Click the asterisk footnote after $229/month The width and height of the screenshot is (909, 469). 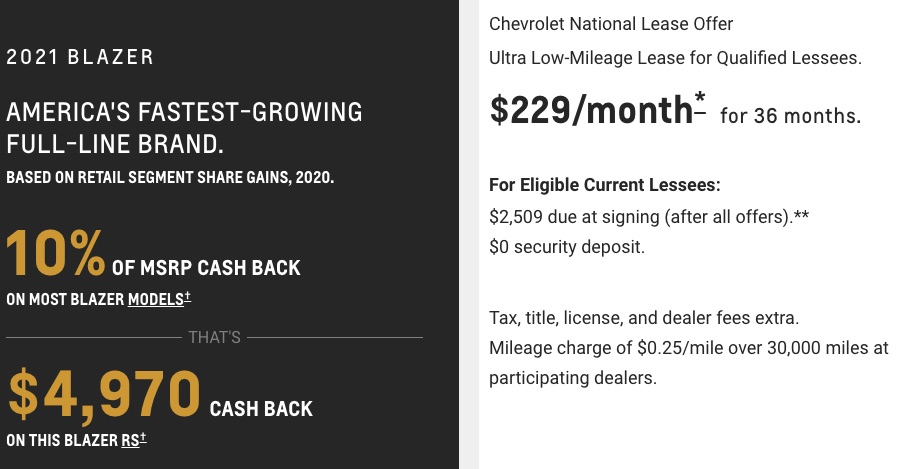click(x=700, y=101)
